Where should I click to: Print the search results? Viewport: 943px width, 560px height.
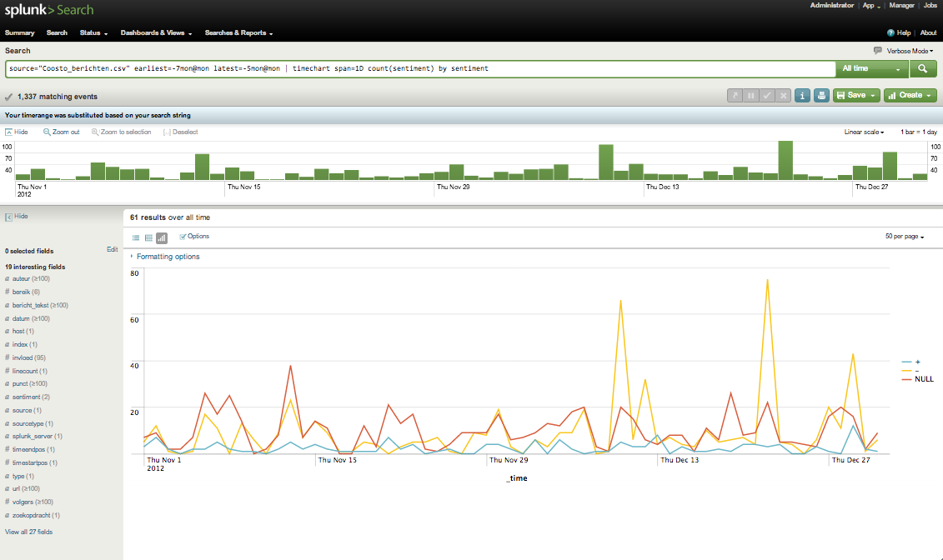coord(820,95)
